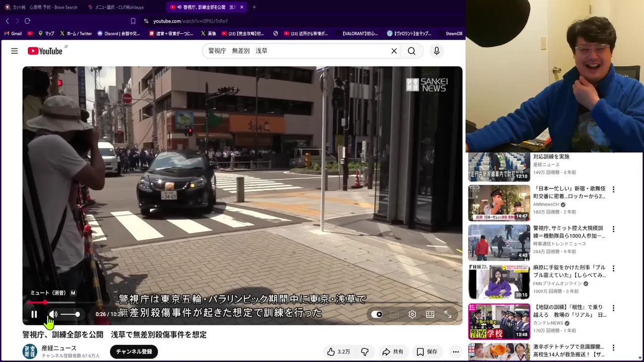This screenshot has width=644, height=362.
Task: Enter full screen mode
Action: click(448, 314)
